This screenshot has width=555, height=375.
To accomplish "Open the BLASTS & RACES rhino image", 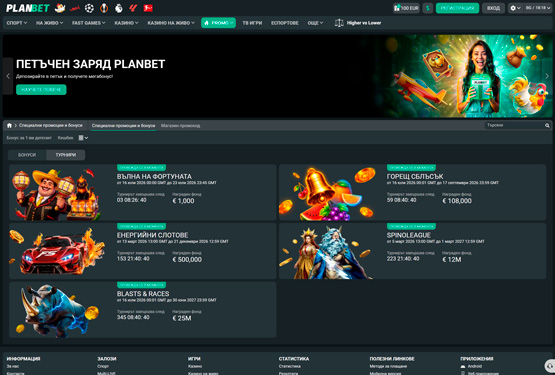I will tap(57, 310).
